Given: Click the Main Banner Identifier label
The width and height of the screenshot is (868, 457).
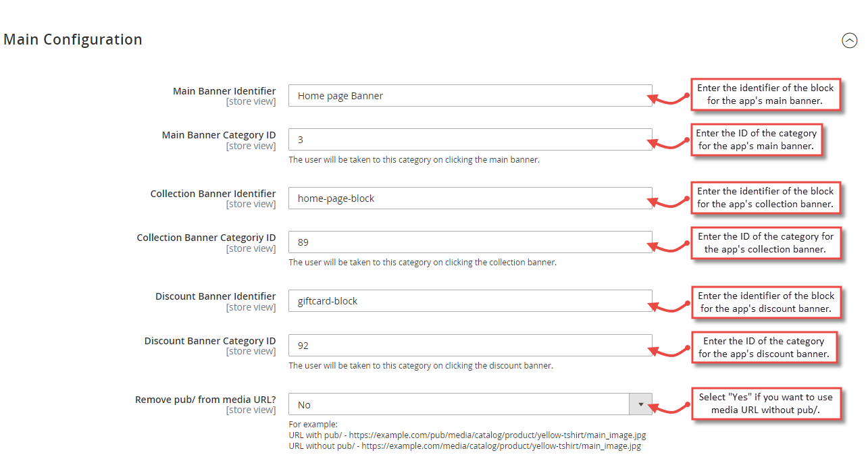Looking at the screenshot, I should (x=224, y=91).
